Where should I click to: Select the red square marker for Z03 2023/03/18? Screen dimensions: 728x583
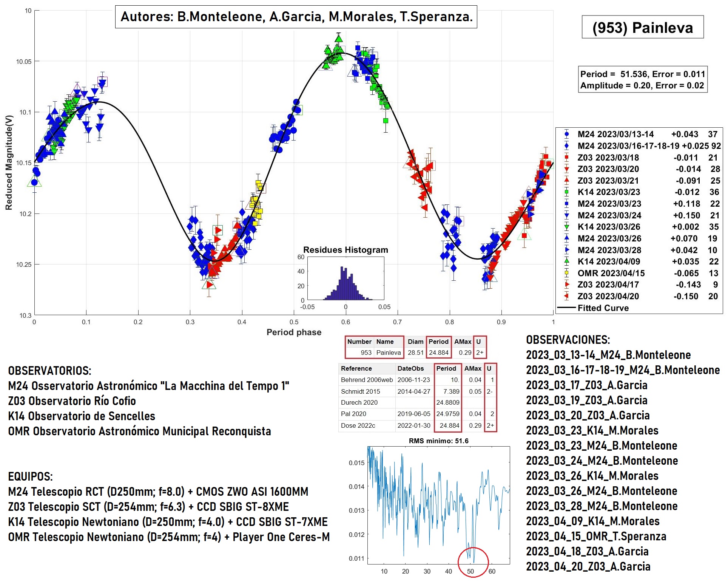click(x=566, y=157)
